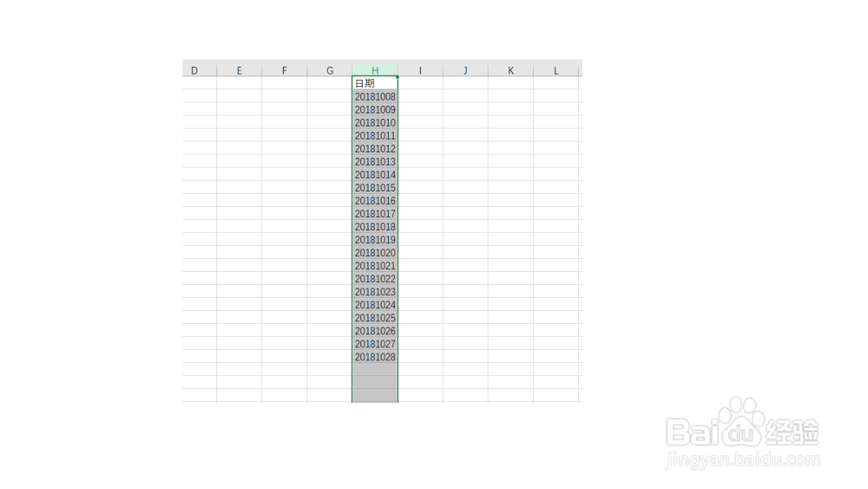Click cell containing 20181010
This screenshot has height=489, width=868.
coord(375,122)
